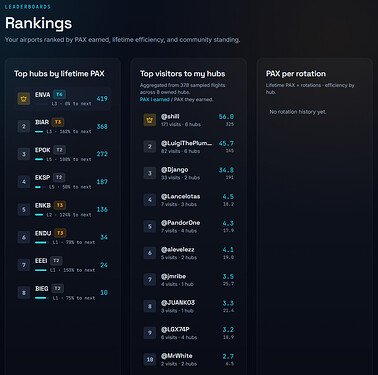Select the BIEG hub row
378x375 pixels.
coord(63,293)
